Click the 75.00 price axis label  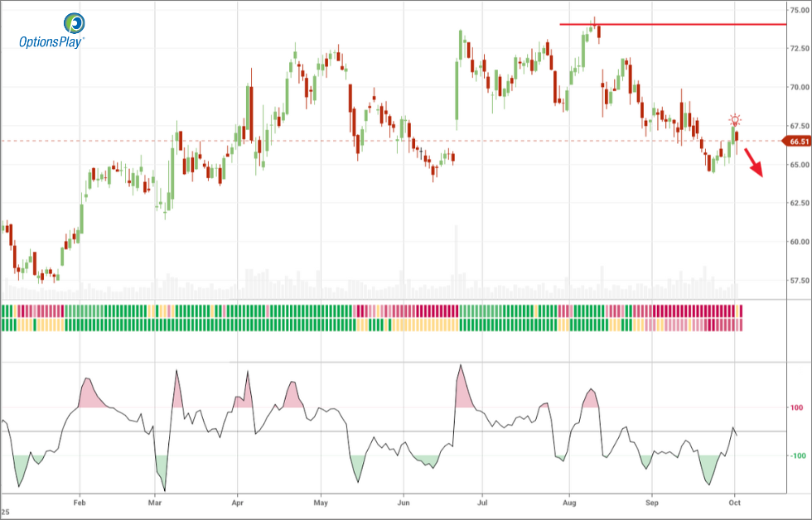tap(799, 10)
